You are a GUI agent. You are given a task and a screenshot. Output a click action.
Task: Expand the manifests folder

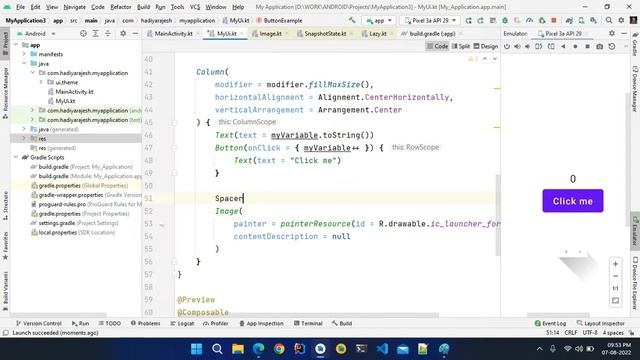pos(24,54)
